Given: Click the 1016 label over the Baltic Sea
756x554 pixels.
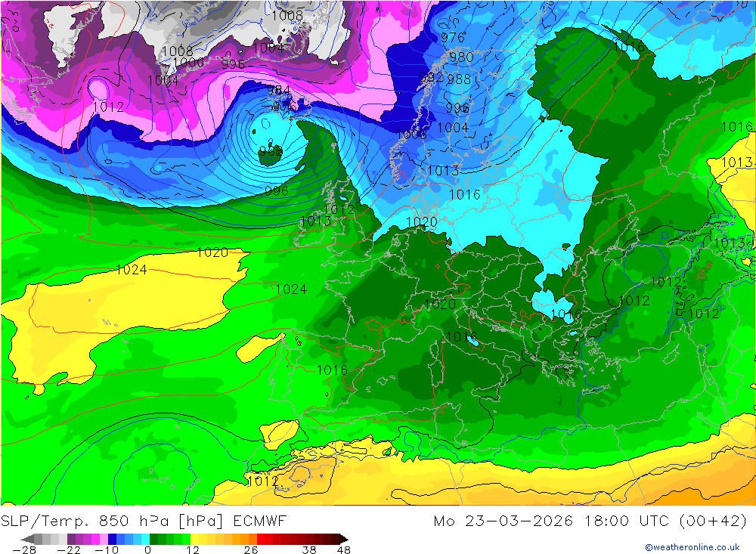Looking at the screenshot, I should 465,195.
